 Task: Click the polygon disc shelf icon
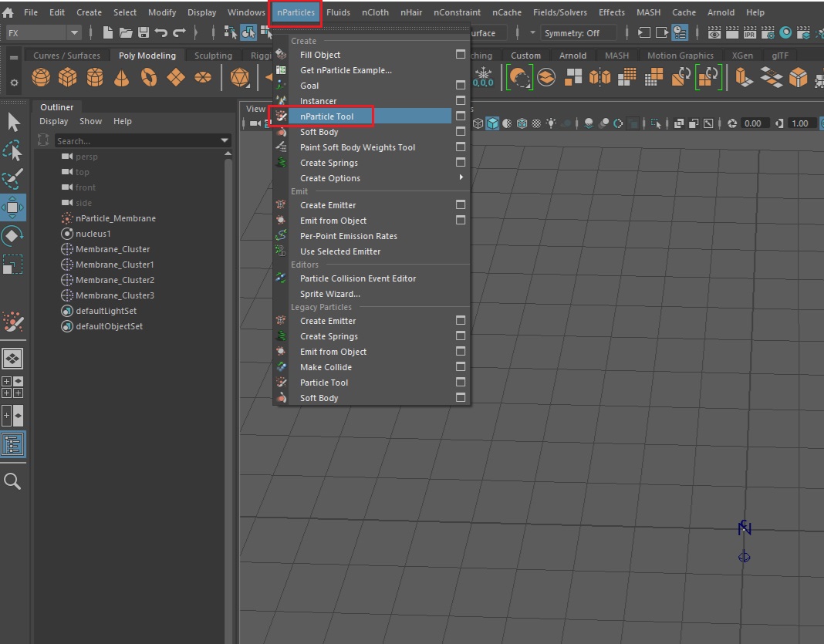203,78
